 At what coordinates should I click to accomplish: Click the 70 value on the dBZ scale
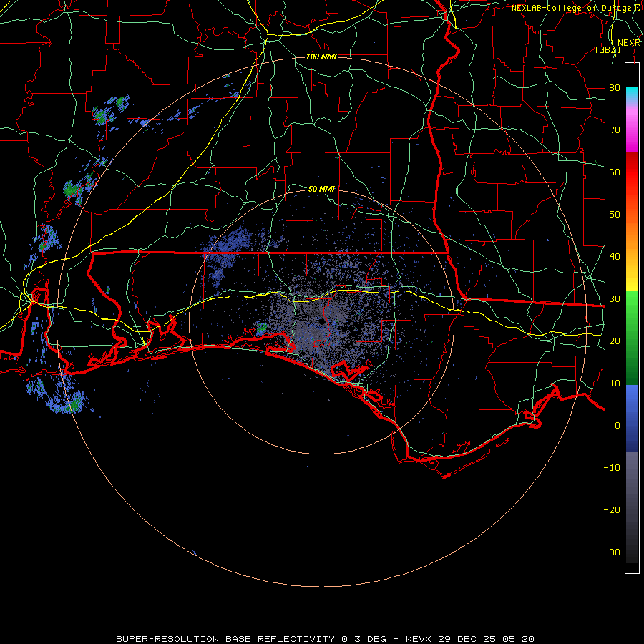coord(615,130)
